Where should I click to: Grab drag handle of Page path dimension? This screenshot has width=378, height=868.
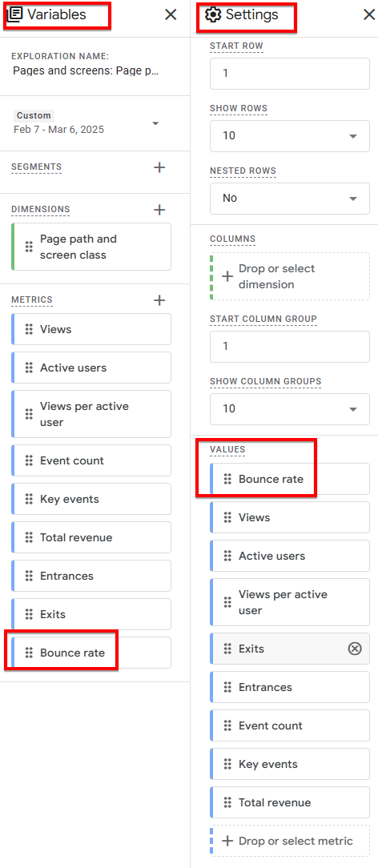30,247
